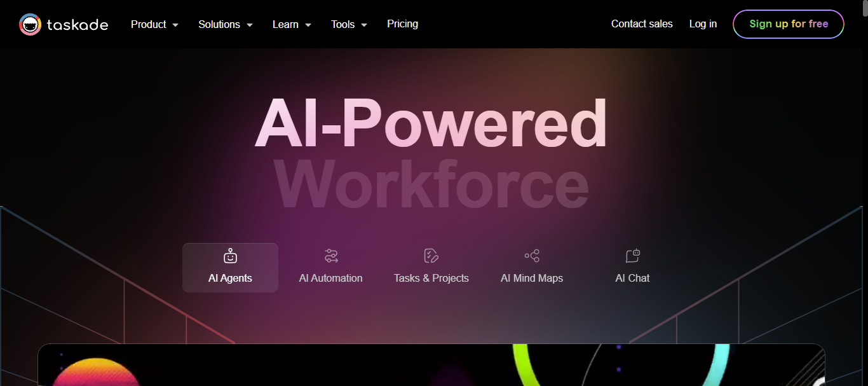Open the Contact sales link
Viewport: 868px width, 386px height.
(x=641, y=24)
